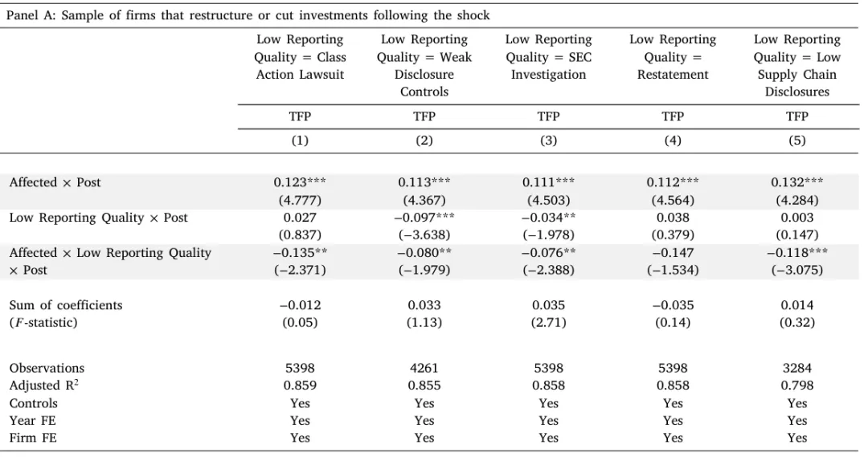Click the F-statistic value (2.71)

(548, 322)
